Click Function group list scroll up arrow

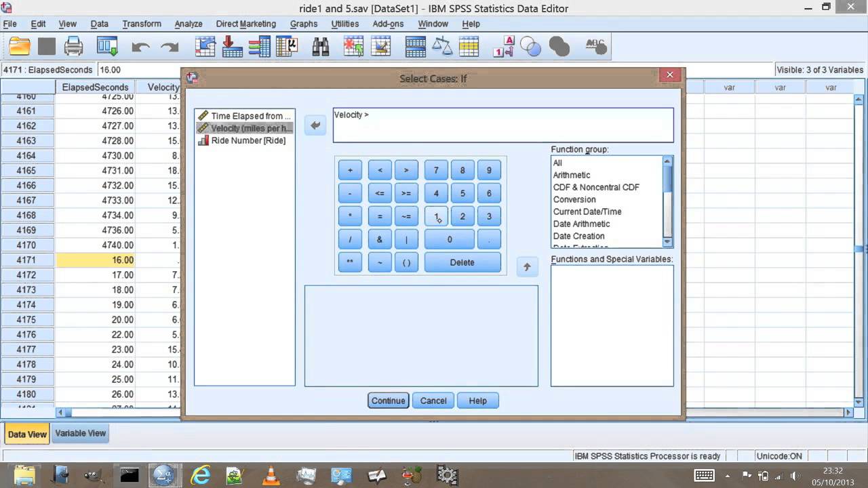[667, 161]
